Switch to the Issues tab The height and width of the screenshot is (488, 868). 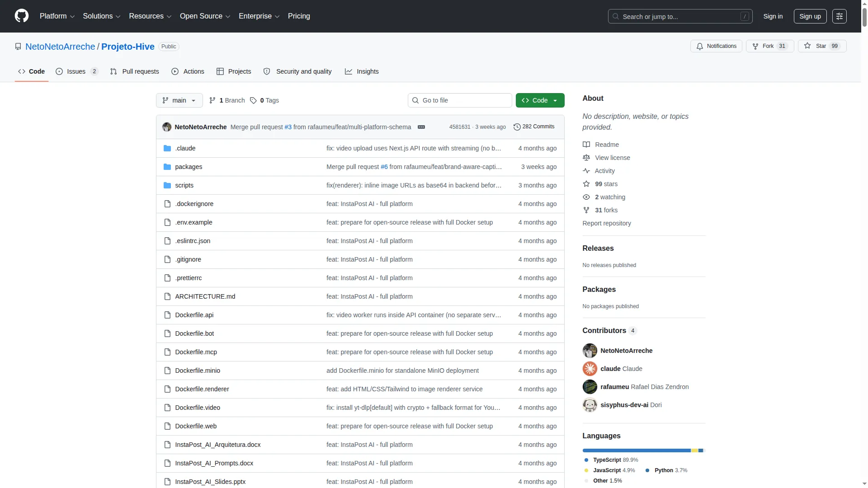[77, 71]
